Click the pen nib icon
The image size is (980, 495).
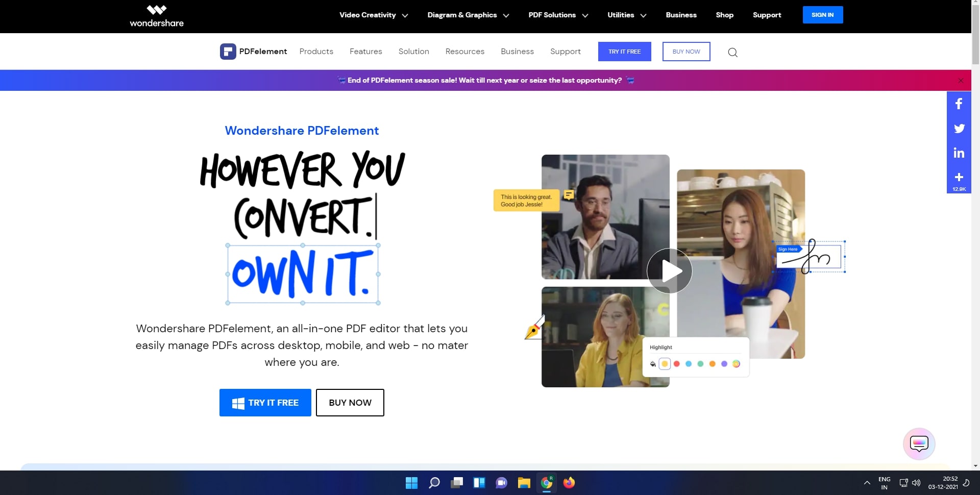(535, 328)
